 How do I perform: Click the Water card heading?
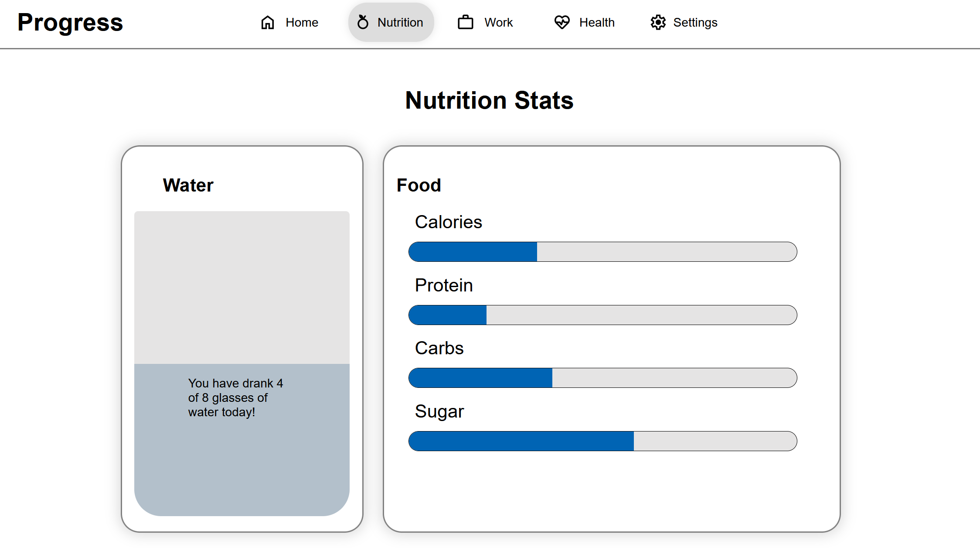click(x=188, y=185)
